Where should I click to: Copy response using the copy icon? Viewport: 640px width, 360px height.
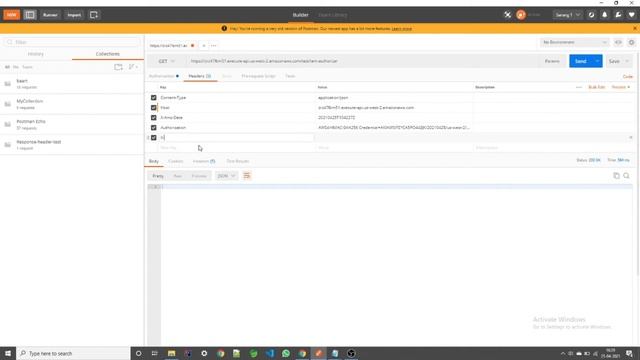pyautogui.click(x=616, y=176)
